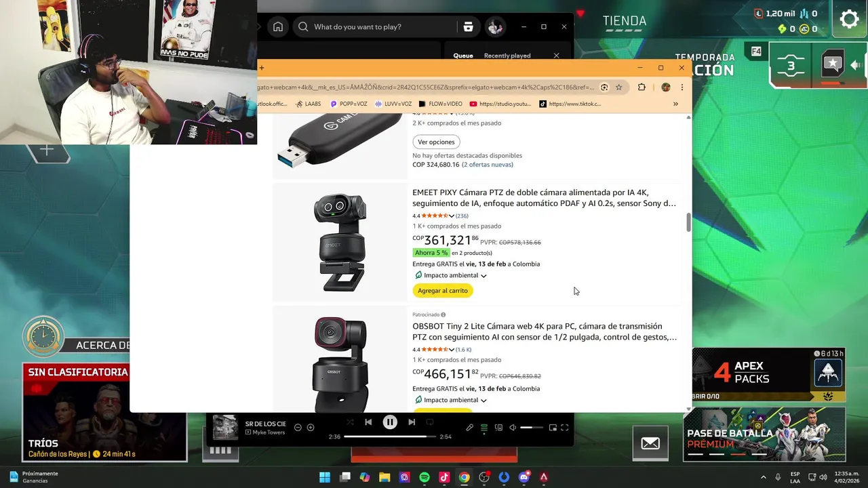868x488 pixels.
Task: Click the browser vertical scrollbar thumb
Action: pos(689,222)
